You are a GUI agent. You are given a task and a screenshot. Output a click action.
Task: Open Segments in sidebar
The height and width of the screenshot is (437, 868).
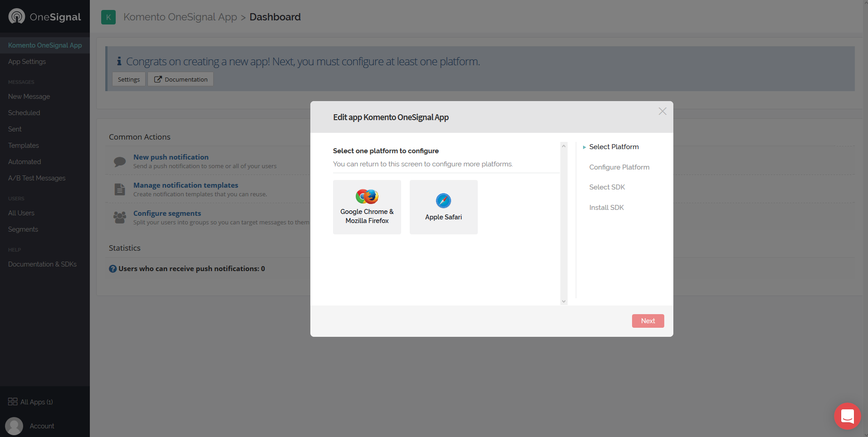pos(23,229)
